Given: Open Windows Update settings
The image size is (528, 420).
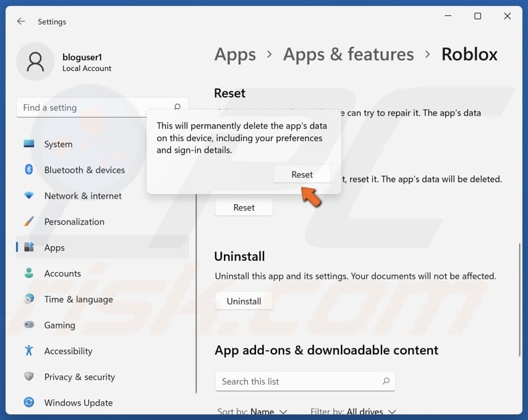Looking at the screenshot, I should point(78,403).
